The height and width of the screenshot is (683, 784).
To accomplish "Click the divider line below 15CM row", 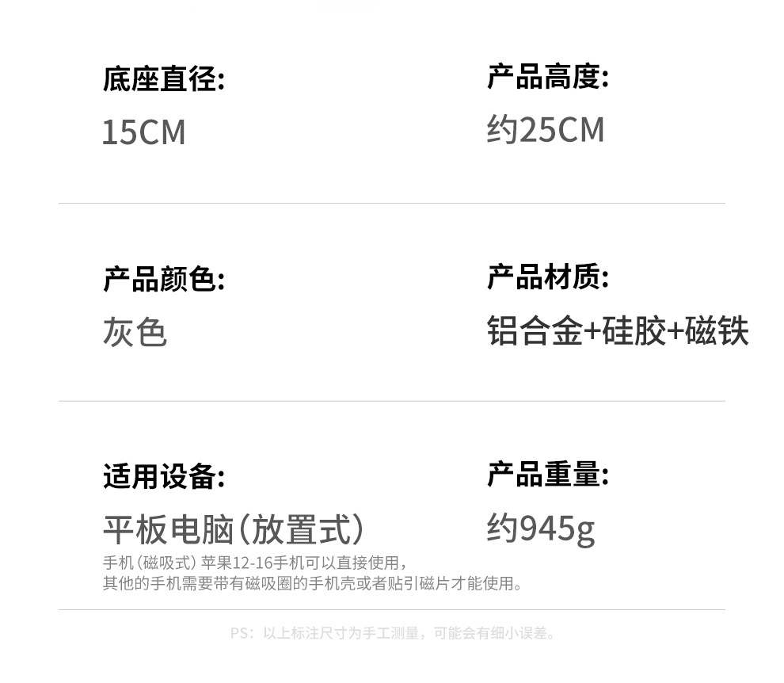I will (x=391, y=203).
